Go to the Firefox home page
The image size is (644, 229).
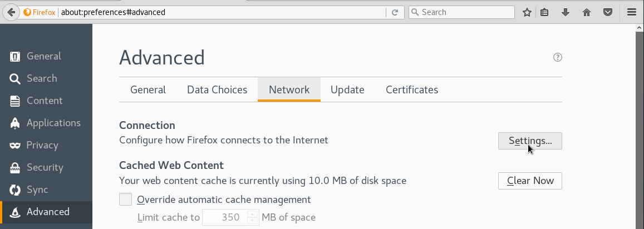586,12
